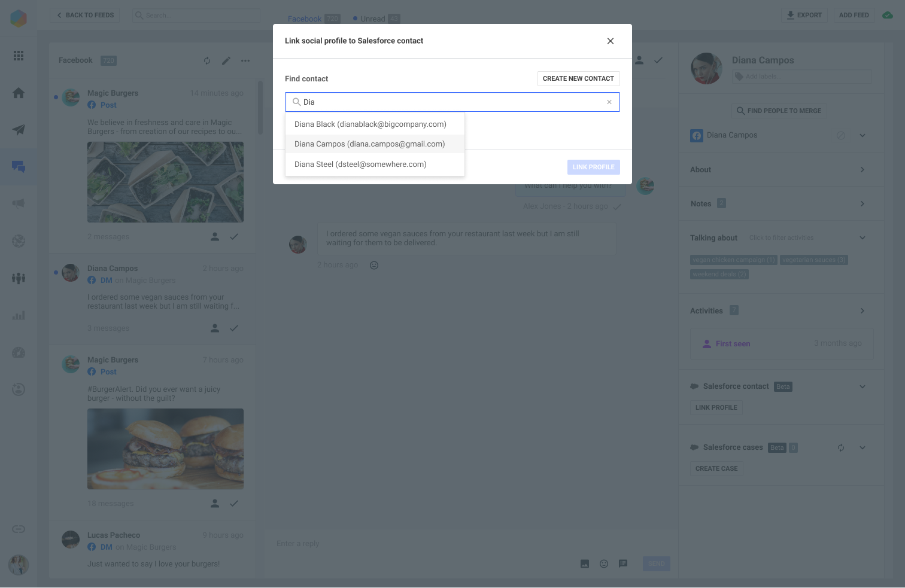Image resolution: width=905 pixels, height=588 pixels.
Task: Click Link Profile under Salesforce contact
Action: (716, 408)
